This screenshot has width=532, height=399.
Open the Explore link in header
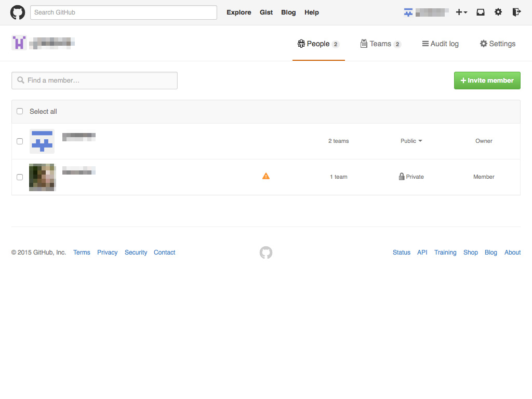pos(238,12)
